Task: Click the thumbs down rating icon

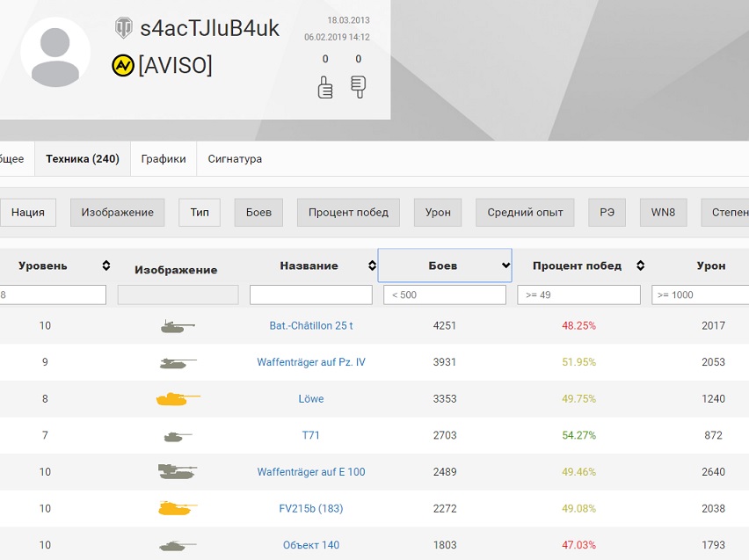Action: pyautogui.click(x=359, y=87)
